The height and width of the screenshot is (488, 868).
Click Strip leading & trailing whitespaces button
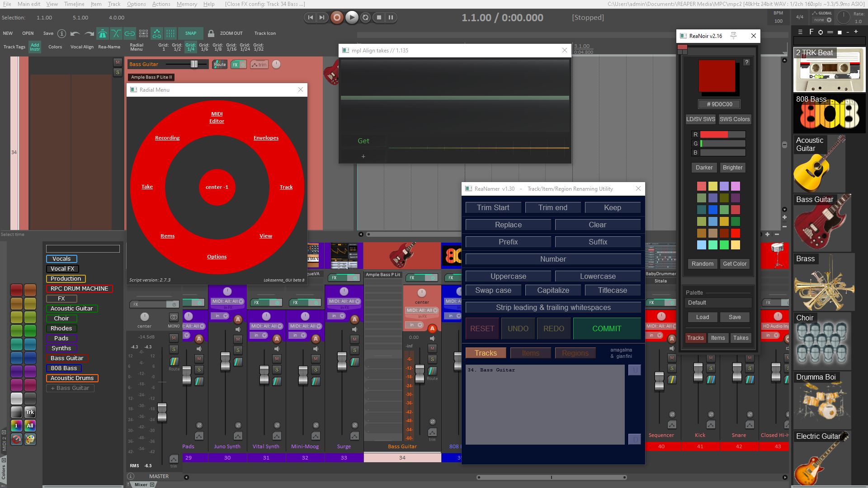point(553,308)
